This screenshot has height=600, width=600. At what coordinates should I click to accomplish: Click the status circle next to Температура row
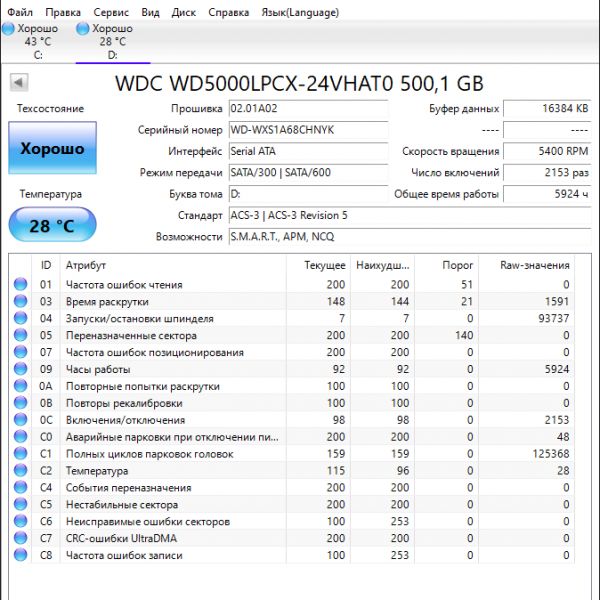click(20, 471)
